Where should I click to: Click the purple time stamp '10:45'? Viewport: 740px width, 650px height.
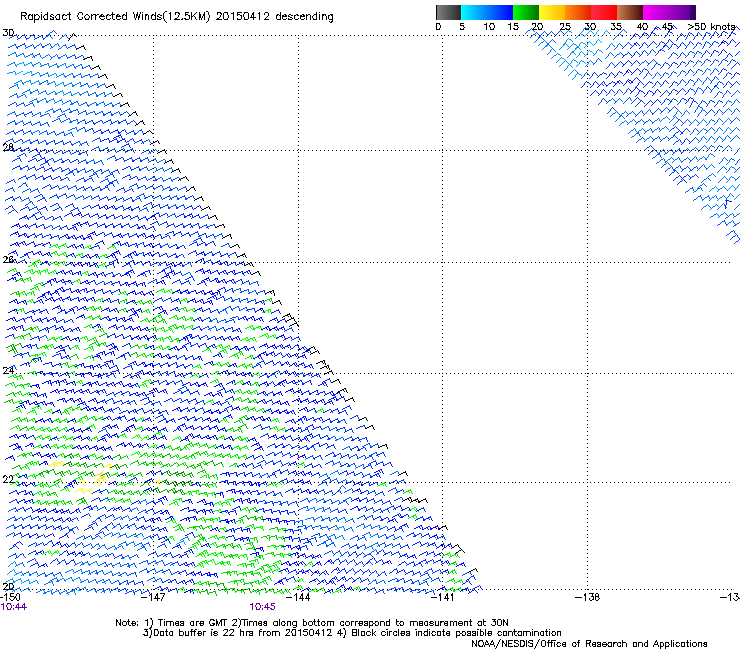262,607
